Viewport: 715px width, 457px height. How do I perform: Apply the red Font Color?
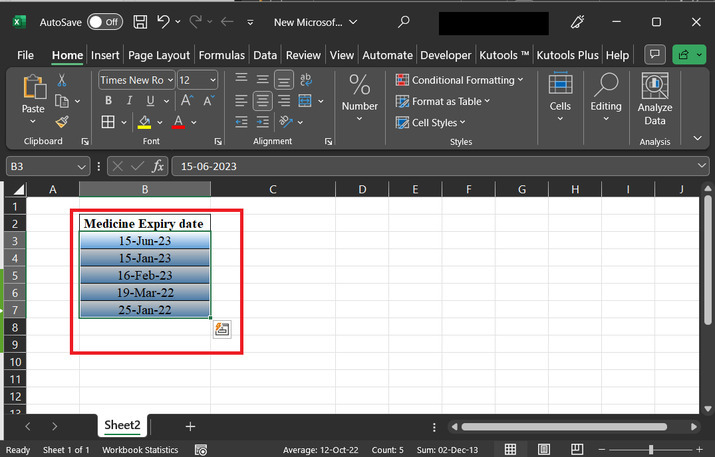point(178,122)
